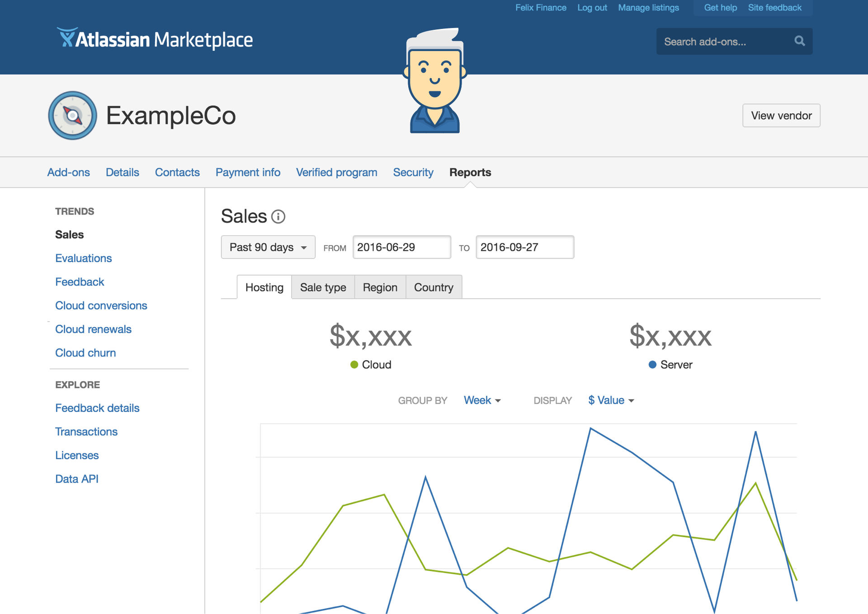This screenshot has width=868, height=614.
Task: Go to Payment info
Action: [248, 172]
